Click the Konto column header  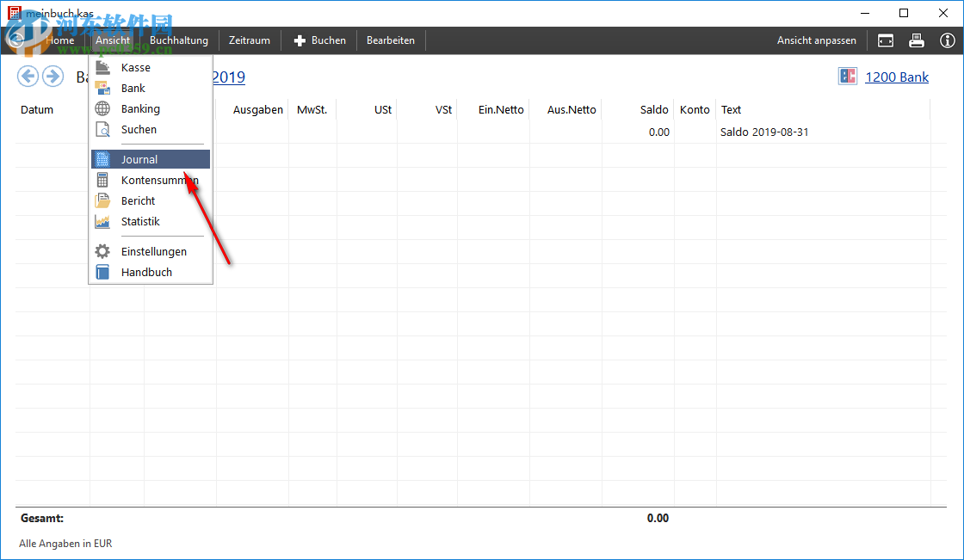coord(695,110)
